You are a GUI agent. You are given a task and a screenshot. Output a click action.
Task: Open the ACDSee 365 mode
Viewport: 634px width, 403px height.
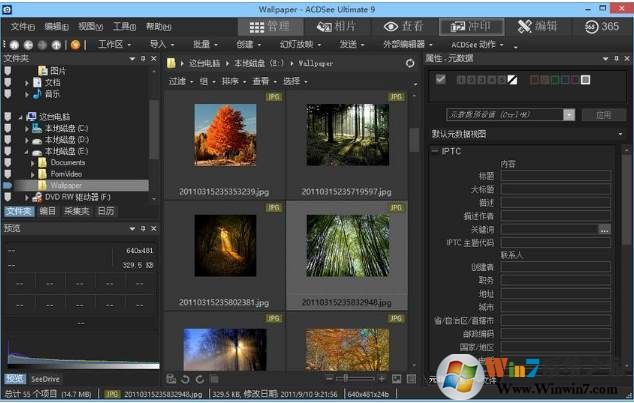[x=602, y=27]
